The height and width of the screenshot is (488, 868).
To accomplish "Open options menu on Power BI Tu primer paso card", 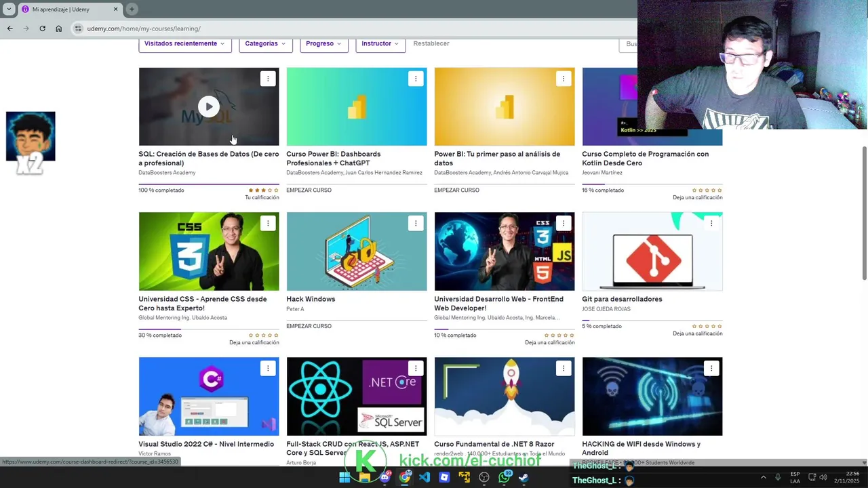I will (x=564, y=79).
